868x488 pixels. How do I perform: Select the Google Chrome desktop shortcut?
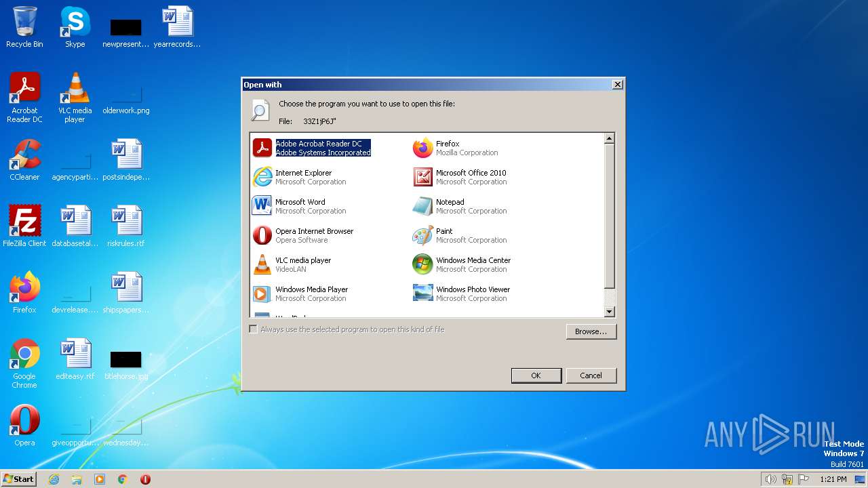(24, 363)
